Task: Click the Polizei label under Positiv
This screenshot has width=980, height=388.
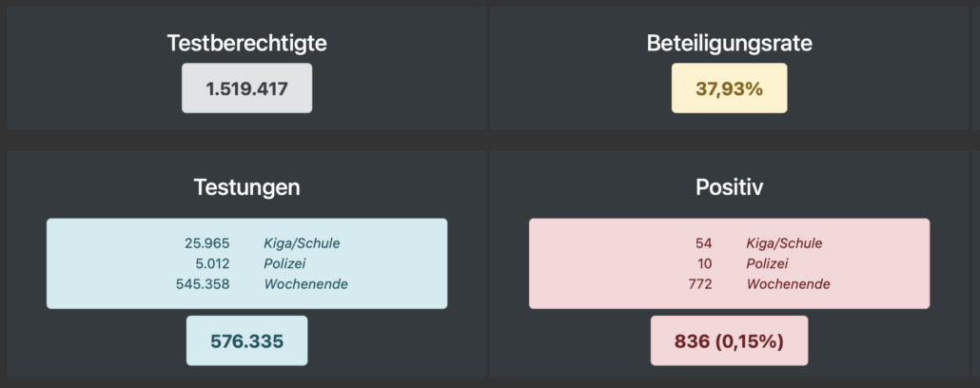Action: tap(767, 263)
